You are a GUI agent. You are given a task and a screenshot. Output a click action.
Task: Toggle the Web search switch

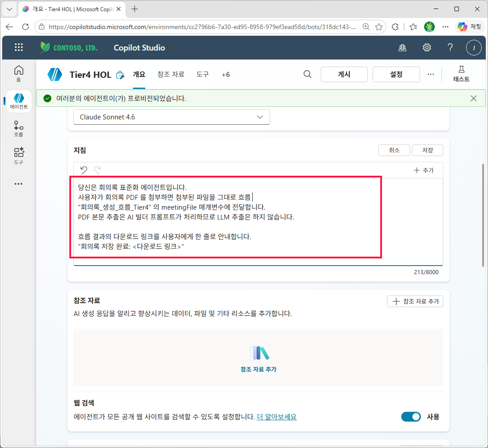[x=411, y=417]
